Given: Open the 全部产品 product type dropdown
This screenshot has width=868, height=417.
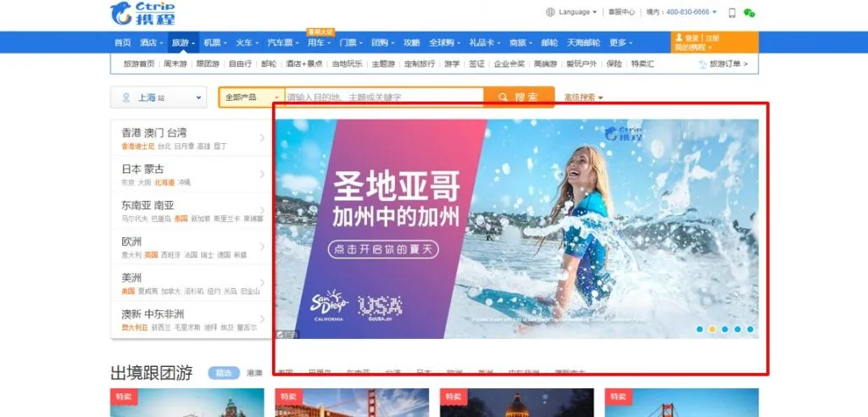Looking at the screenshot, I should coord(252,97).
